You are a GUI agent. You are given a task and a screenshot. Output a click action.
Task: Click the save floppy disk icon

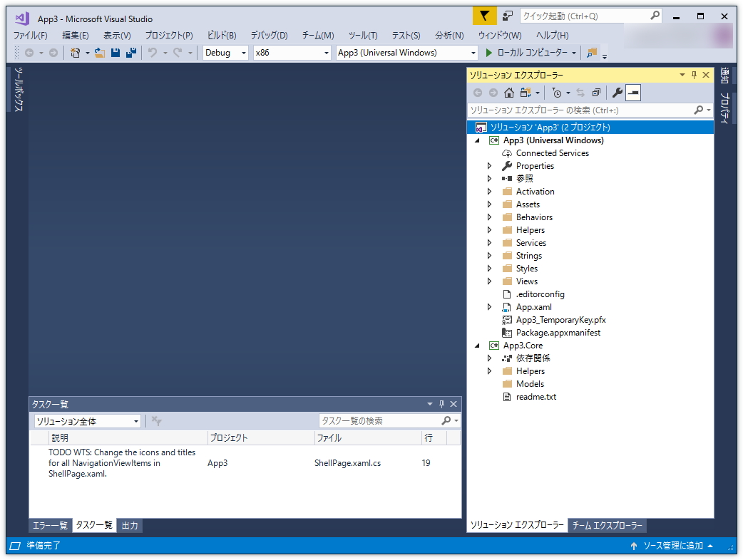click(x=115, y=53)
